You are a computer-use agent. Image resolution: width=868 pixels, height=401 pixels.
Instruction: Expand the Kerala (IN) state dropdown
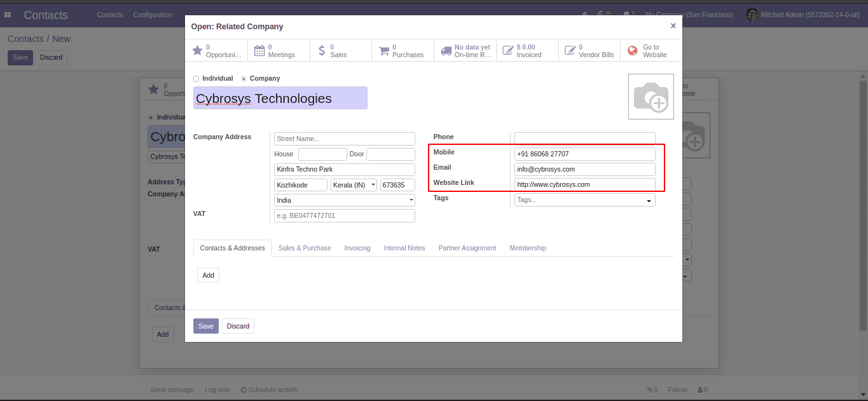(354, 185)
